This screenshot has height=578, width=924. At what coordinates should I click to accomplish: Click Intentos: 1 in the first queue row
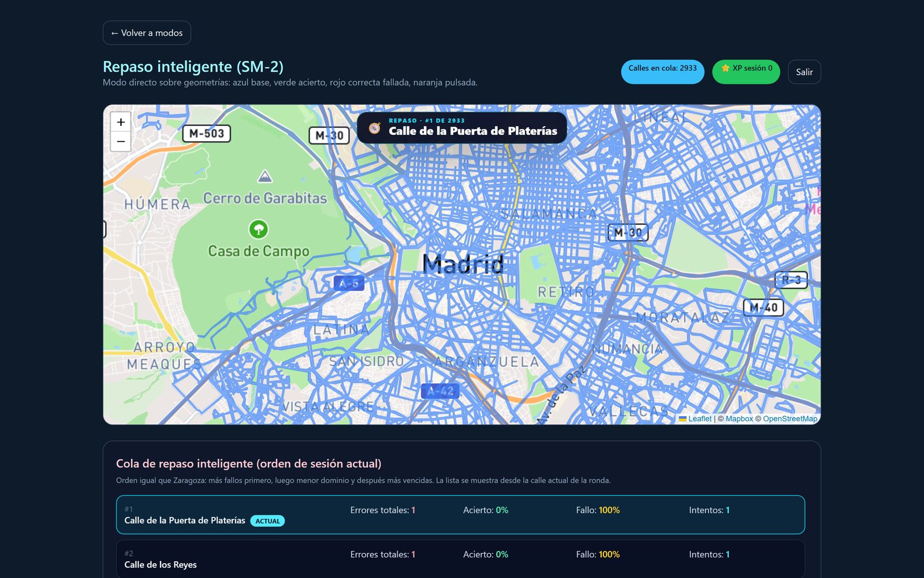709,510
